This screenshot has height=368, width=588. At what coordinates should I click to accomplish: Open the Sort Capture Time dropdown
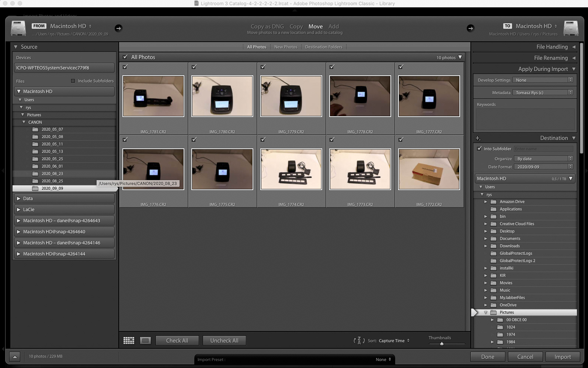[x=394, y=341]
